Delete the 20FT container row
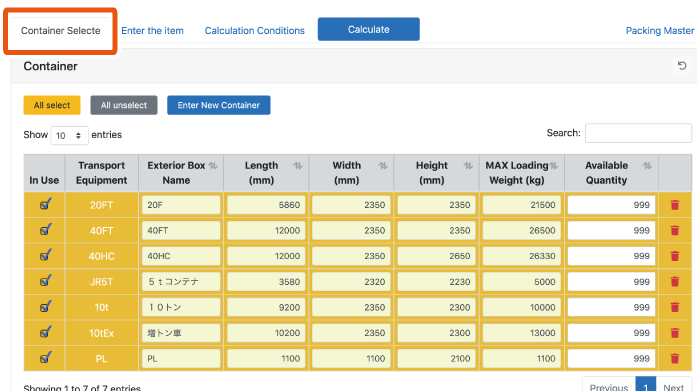700x391 pixels. point(675,205)
